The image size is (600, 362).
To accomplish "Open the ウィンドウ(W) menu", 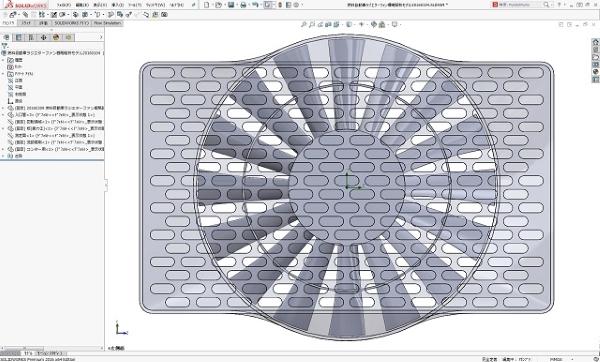I will 155,5.
